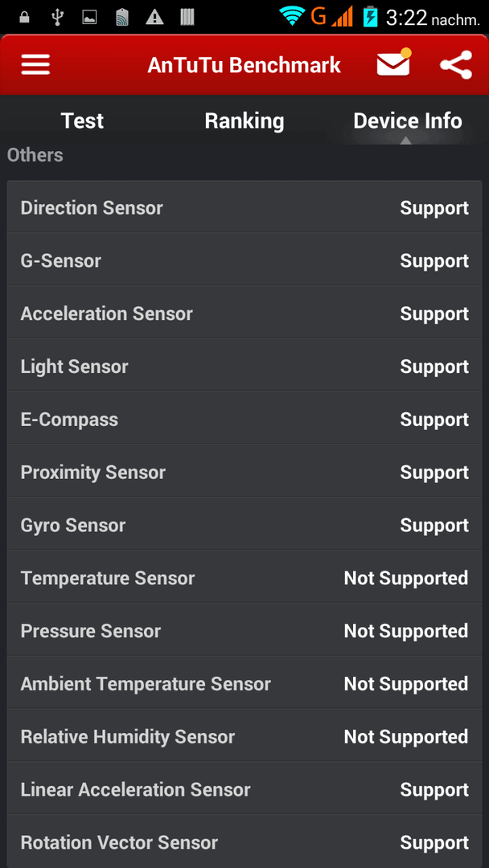Switch to the Test tab
Viewport: 489px width, 868px height.
(82, 121)
